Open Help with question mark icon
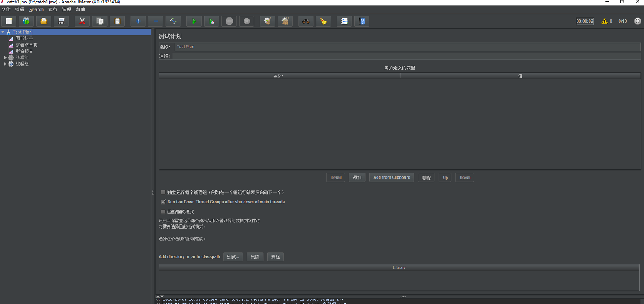Screen dimensions: 644x304 pos(362,21)
